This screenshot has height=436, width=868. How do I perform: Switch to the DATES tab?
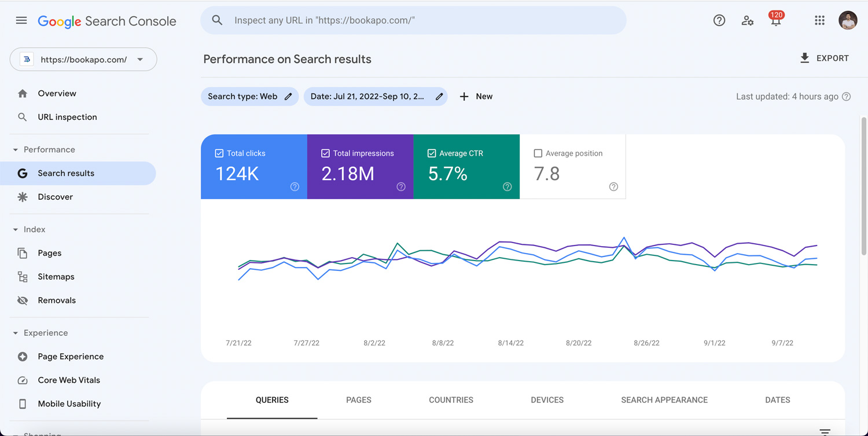(778, 400)
